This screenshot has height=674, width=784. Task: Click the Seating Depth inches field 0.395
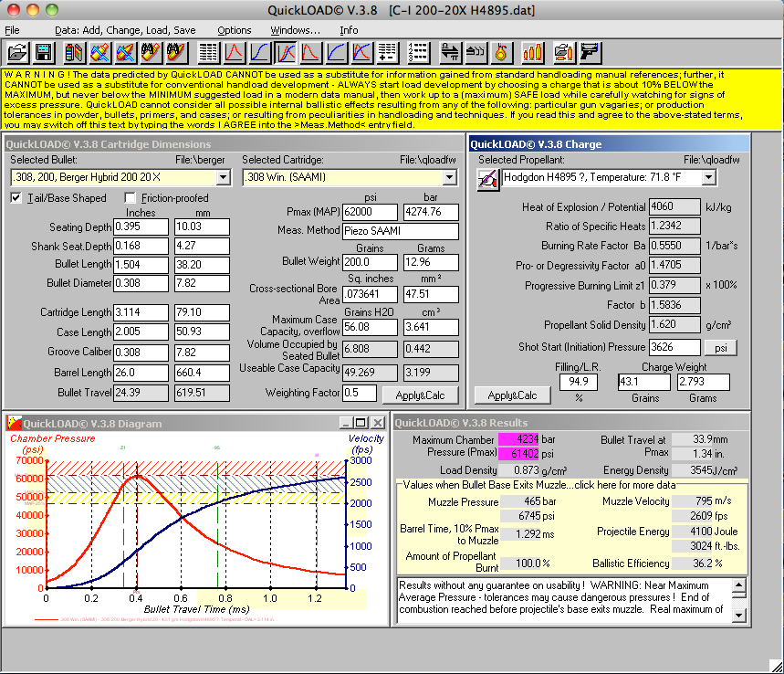point(141,226)
